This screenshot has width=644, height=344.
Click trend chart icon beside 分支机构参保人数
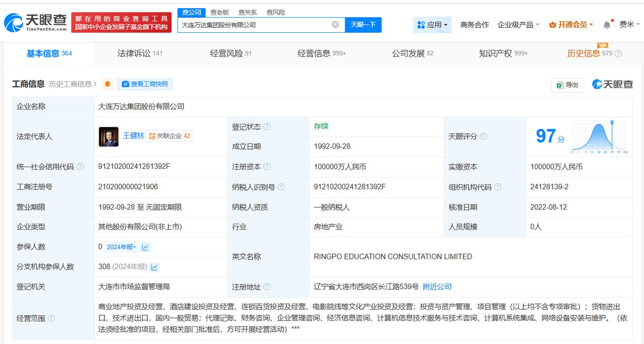pyautogui.click(x=154, y=267)
